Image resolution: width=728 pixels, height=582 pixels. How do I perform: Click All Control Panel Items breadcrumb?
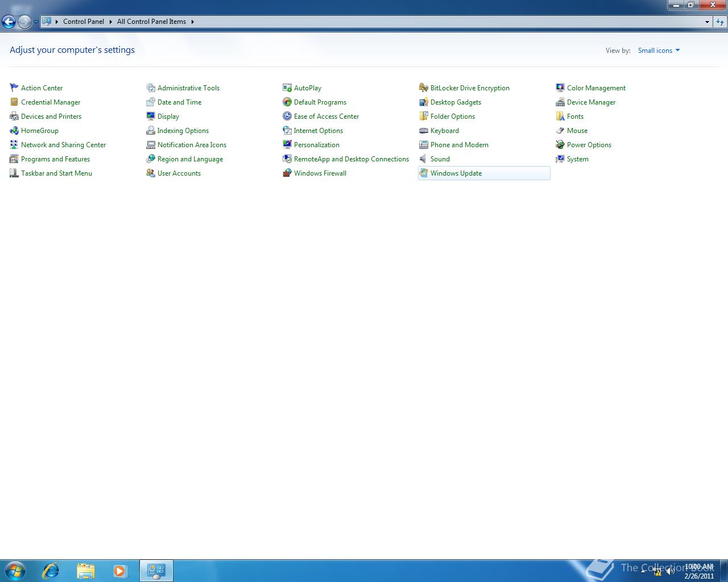(151, 22)
